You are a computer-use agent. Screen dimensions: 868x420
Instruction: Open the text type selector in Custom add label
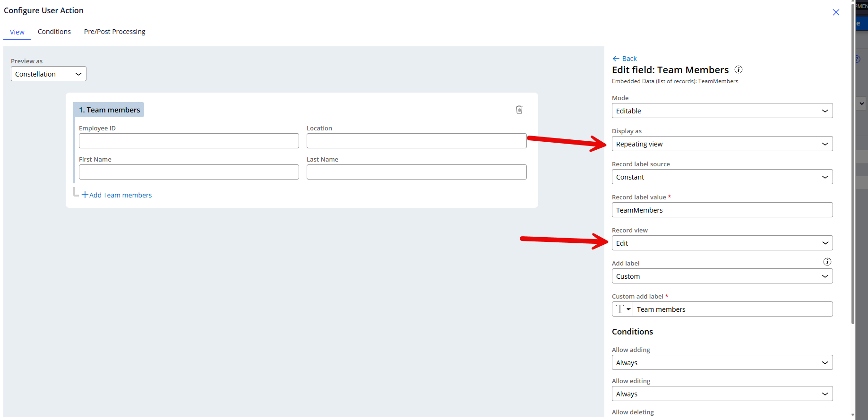point(622,309)
